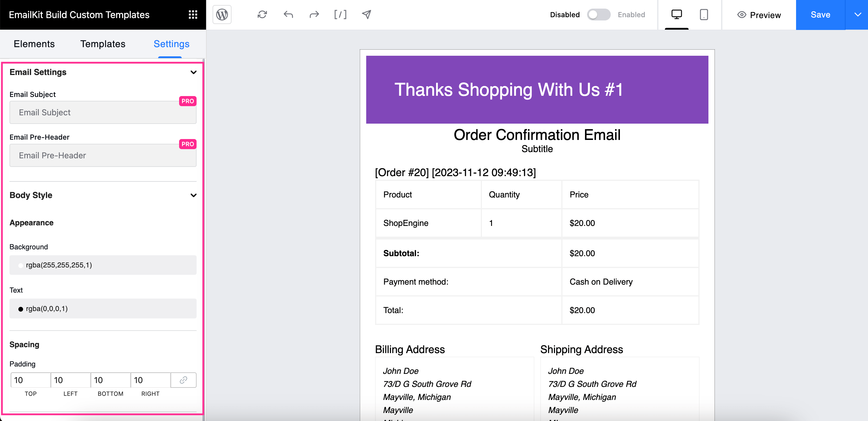The height and width of the screenshot is (421, 868).
Task: Click the WordPress admin icon
Action: tap(222, 15)
